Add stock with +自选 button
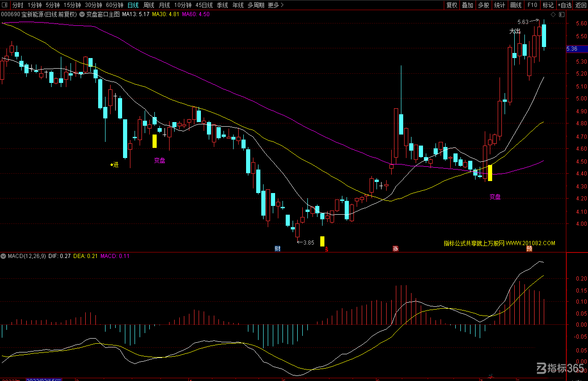The height and width of the screenshot is (381, 588). 564,5
